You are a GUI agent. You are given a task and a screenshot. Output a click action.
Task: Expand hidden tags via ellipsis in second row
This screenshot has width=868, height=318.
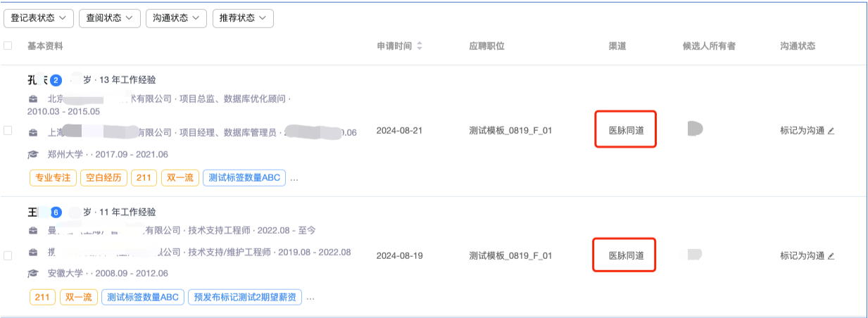[310, 298]
